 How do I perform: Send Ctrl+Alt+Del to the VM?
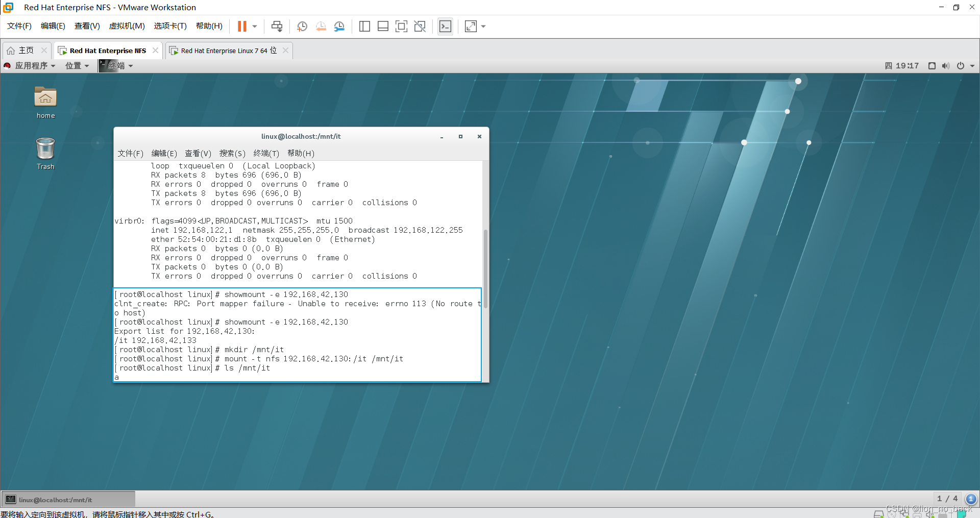[x=277, y=27]
